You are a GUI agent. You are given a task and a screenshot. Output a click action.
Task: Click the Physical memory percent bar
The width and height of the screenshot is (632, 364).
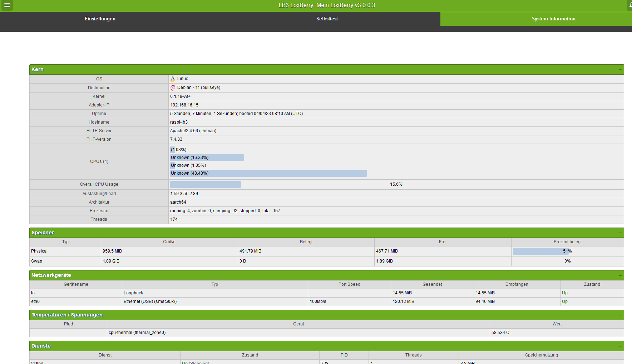(x=540, y=251)
